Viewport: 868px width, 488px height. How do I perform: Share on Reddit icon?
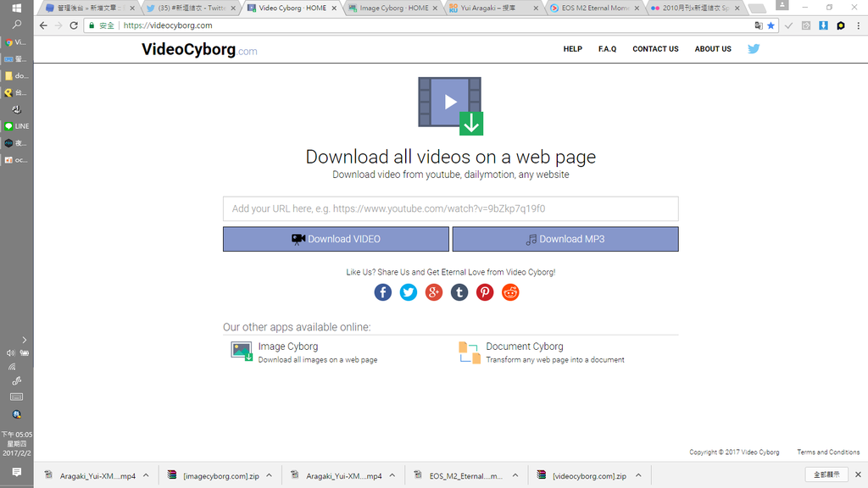point(509,292)
